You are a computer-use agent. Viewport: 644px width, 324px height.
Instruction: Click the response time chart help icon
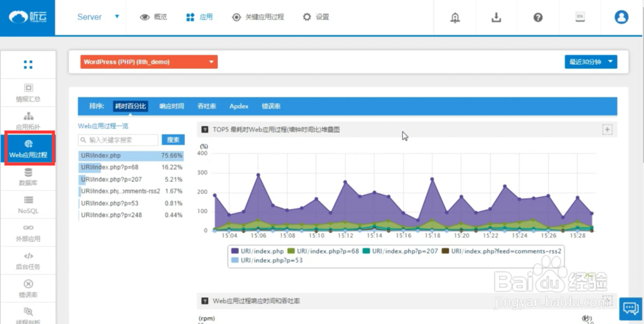205,301
